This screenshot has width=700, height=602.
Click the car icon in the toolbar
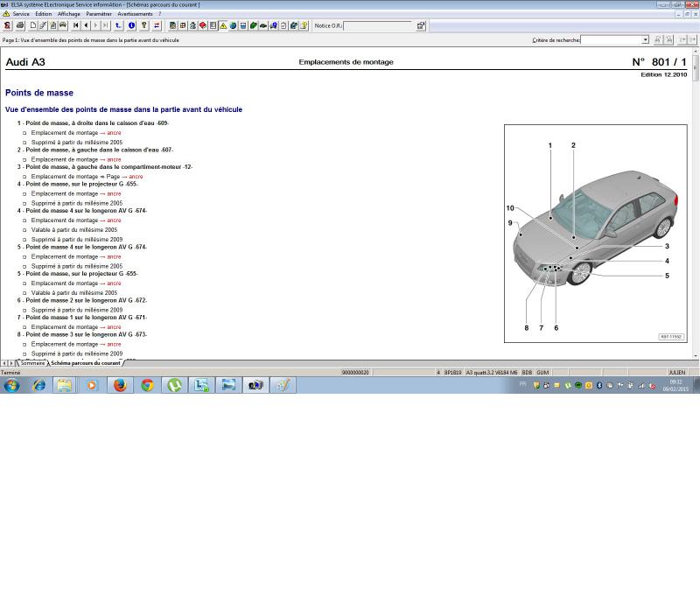(63, 25)
